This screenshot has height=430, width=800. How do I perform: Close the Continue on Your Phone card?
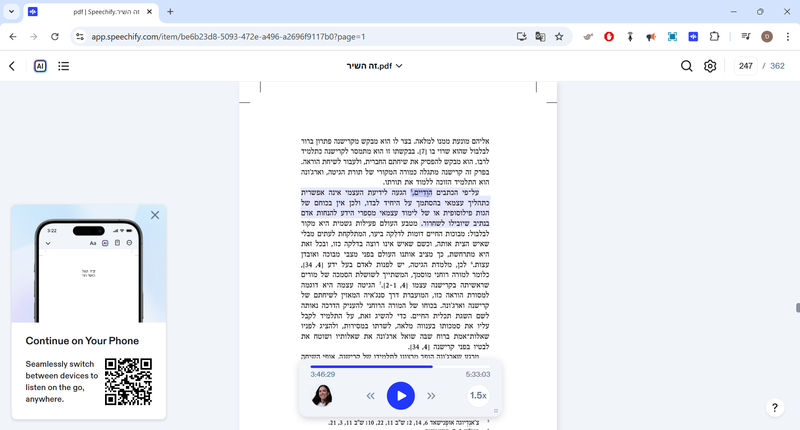(x=155, y=215)
